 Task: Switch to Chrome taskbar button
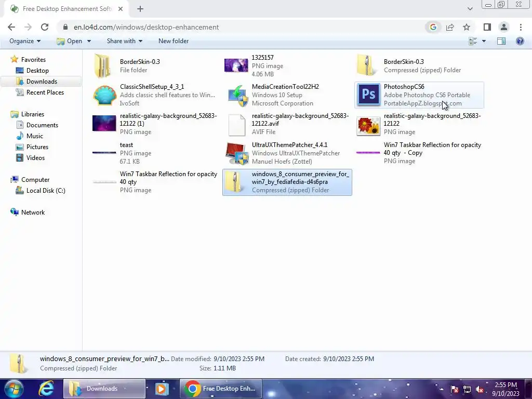click(220, 389)
